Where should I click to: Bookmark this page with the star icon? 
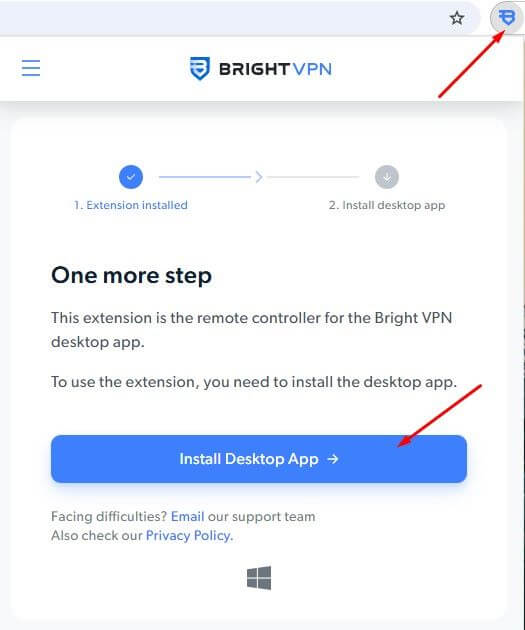pos(457,18)
